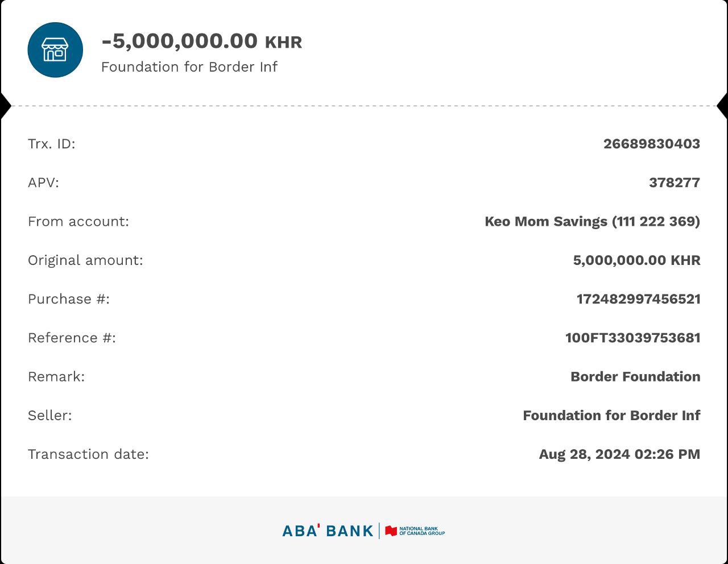
Task: Click the merchant store icon
Action: (x=55, y=50)
